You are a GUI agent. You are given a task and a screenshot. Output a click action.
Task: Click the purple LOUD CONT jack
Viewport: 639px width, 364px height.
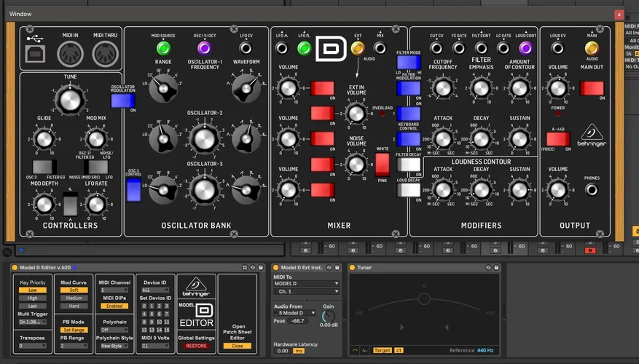click(x=526, y=48)
